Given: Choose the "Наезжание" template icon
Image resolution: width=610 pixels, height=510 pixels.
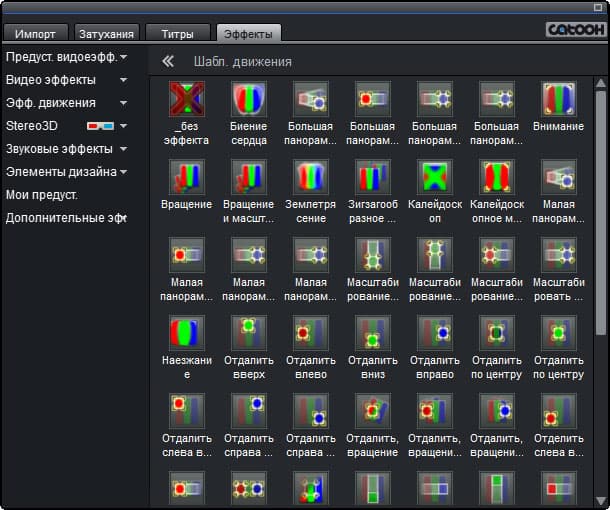Looking at the screenshot, I should coord(187,333).
